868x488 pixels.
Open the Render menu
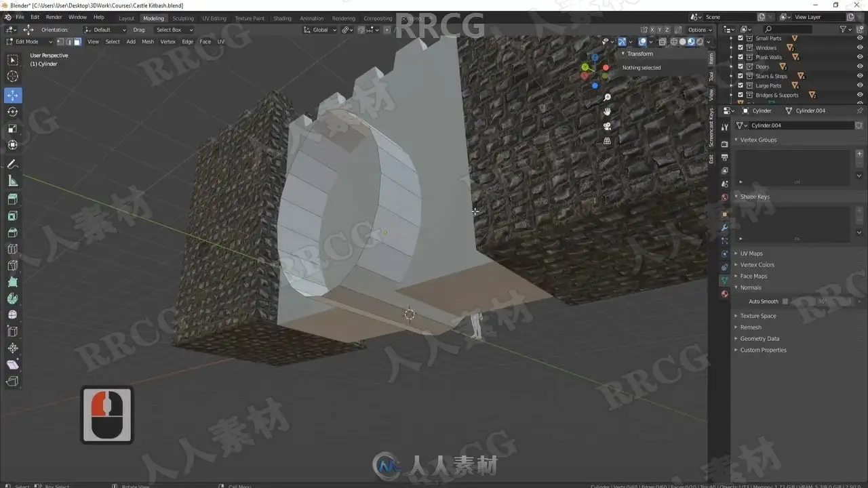(x=54, y=17)
